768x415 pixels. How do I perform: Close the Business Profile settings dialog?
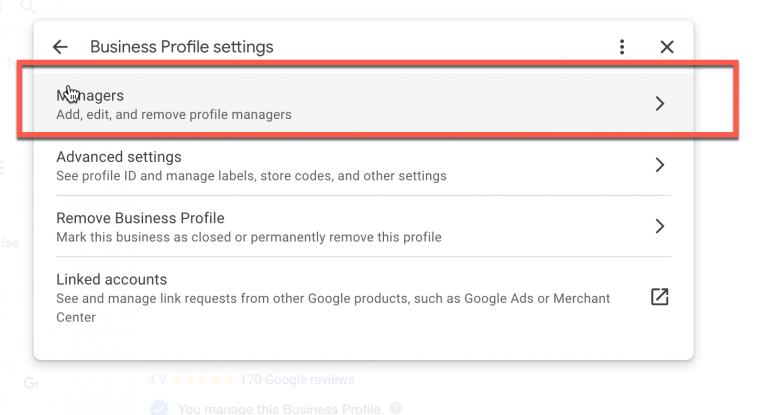[x=667, y=47]
